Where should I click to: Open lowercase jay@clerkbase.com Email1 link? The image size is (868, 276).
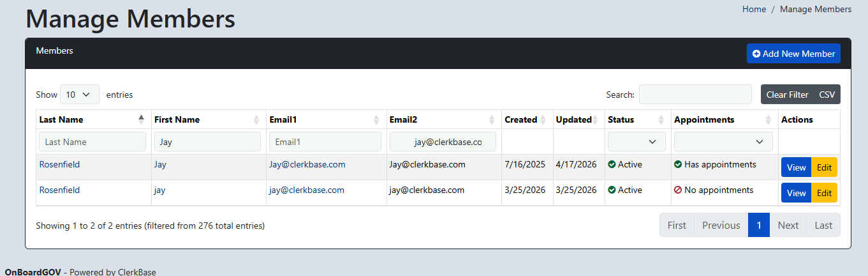(x=307, y=190)
